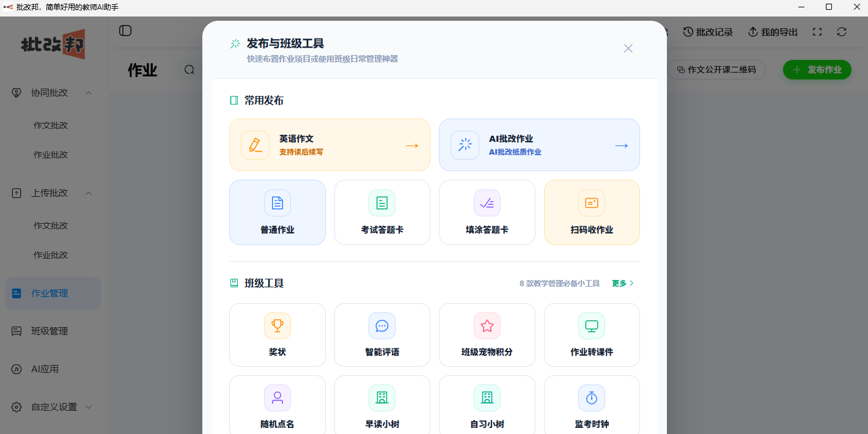Collapse the 协同批改 section chevron
The image size is (868, 434).
(88, 93)
